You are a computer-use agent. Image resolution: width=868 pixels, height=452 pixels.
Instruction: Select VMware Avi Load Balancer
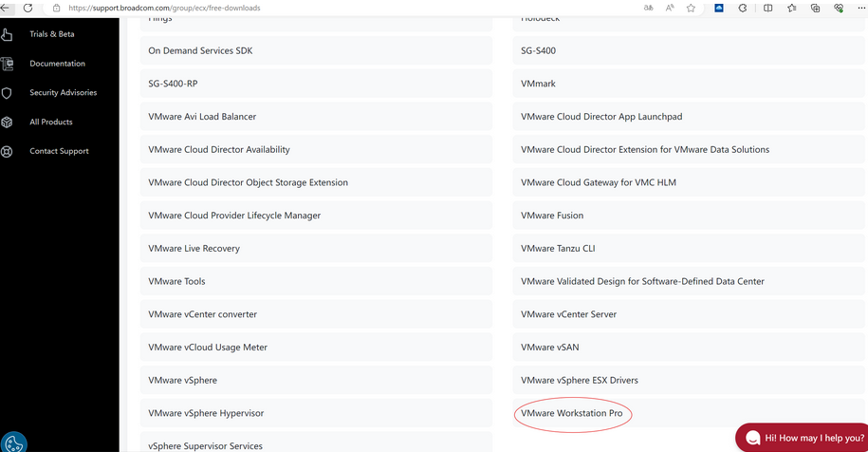pos(316,116)
